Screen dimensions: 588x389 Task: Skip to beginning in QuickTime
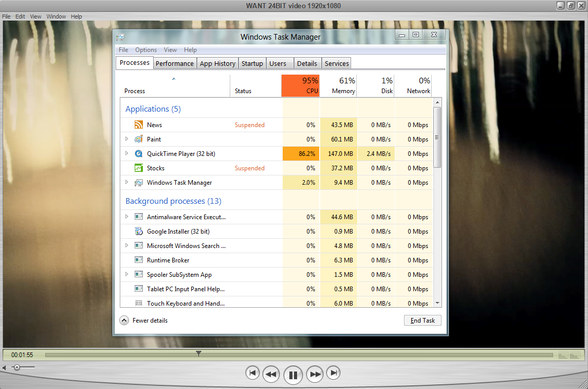(x=253, y=373)
